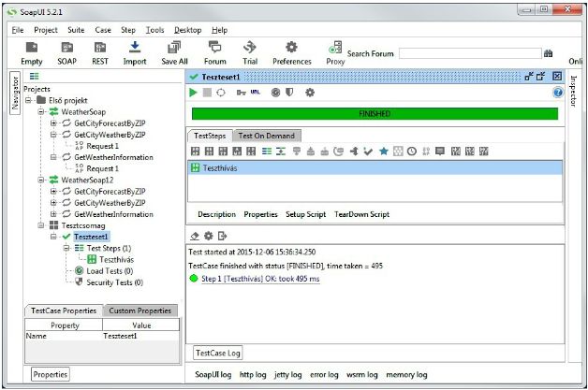Click the Navigator list icon above Projects
Image resolution: width=588 pixels, height=390 pixels.
coord(34,77)
